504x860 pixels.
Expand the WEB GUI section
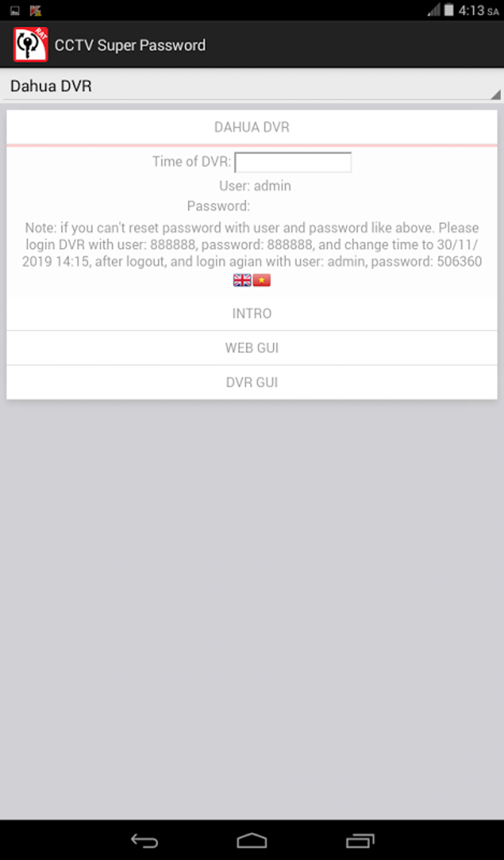pyautogui.click(x=252, y=348)
